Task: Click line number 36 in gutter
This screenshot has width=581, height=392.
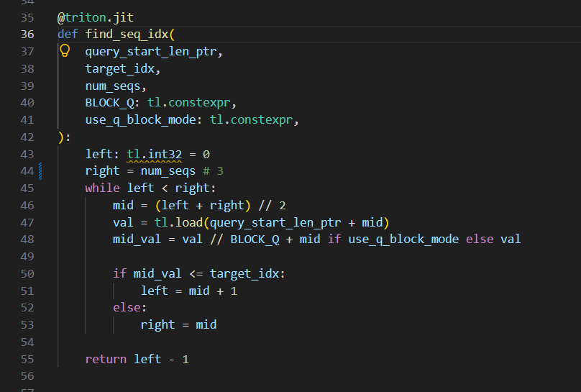Action: 27,35
